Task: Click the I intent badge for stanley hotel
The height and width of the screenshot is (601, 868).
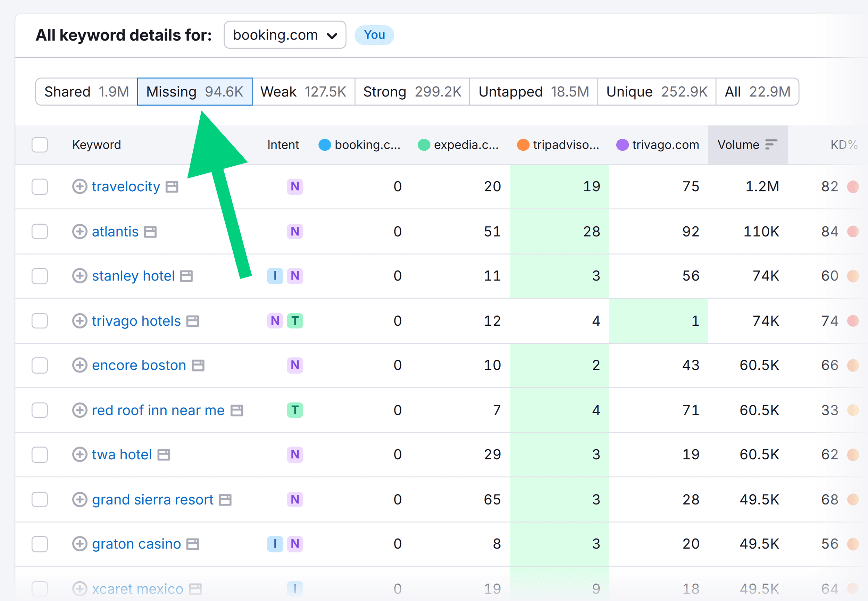Action: pos(275,276)
